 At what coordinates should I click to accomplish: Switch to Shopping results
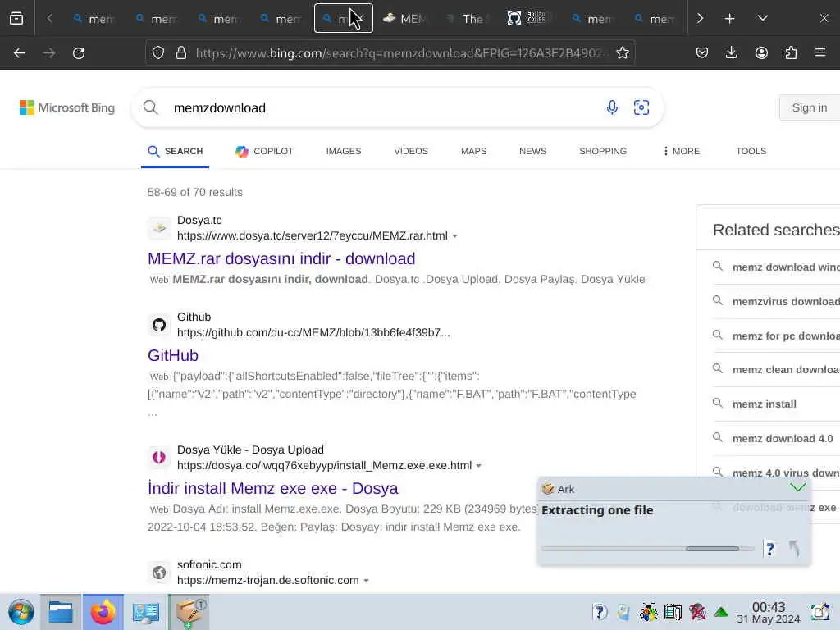[603, 151]
